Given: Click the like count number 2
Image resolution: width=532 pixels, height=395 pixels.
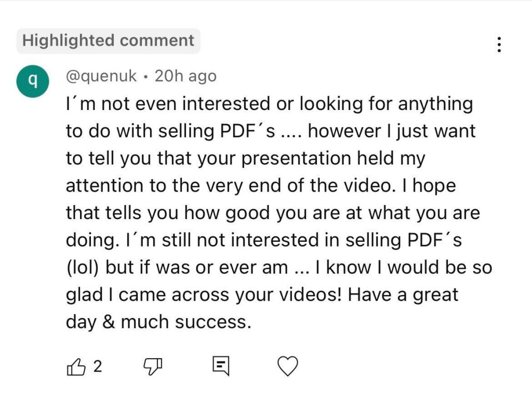Looking at the screenshot, I should tap(97, 367).
